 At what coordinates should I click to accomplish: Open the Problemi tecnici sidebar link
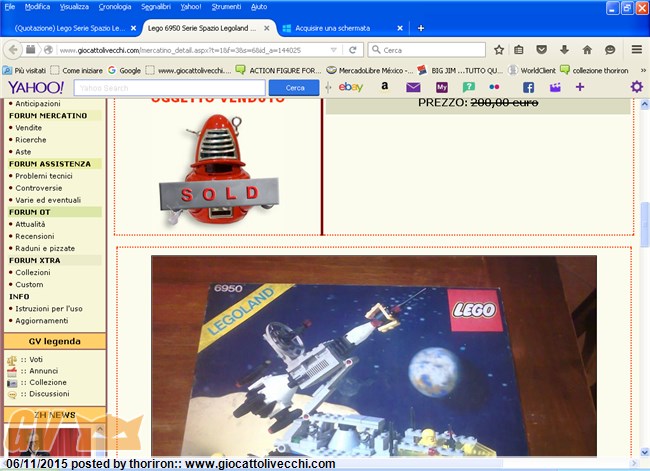tap(43, 176)
